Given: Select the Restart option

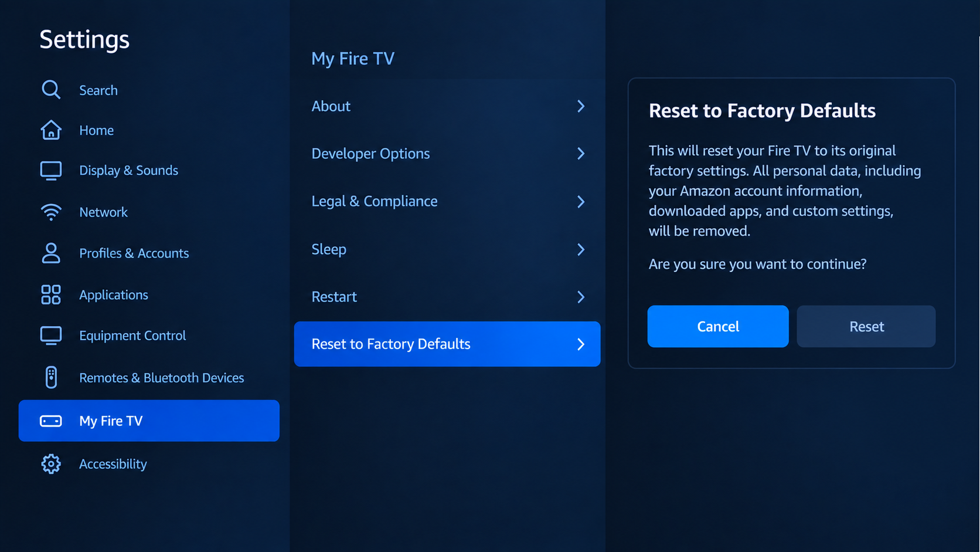Looking at the screenshot, I should click(447, 297).
